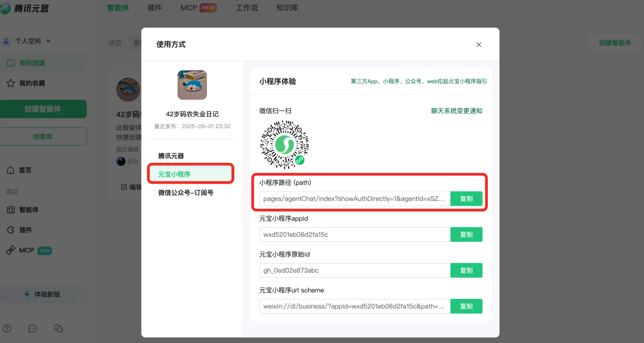Image resolution: width=644 pixels, height=343 pixels.
Task: Click the 腾讯元器 logo
Action: (x=24, y=8)
